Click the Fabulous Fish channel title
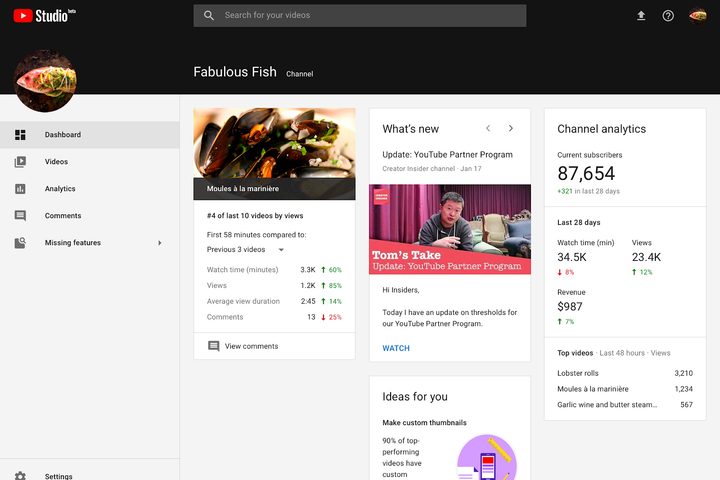 click(x=235, y=72)
